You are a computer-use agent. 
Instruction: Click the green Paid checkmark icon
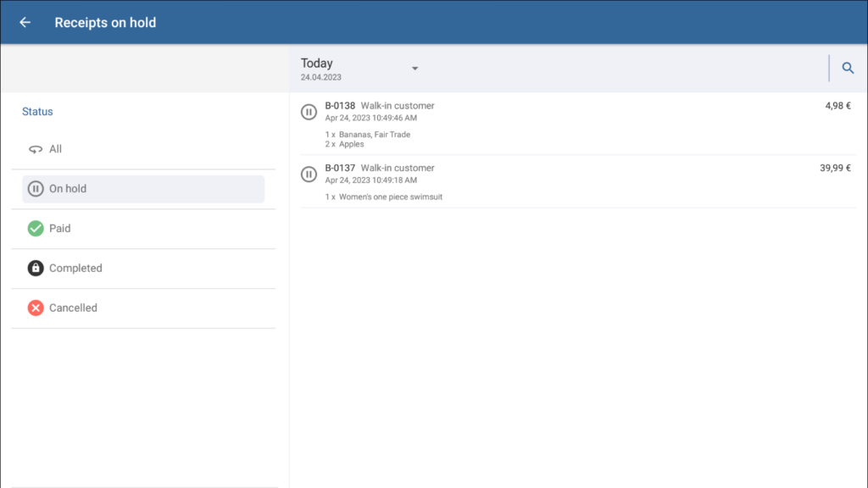(36, 228)
